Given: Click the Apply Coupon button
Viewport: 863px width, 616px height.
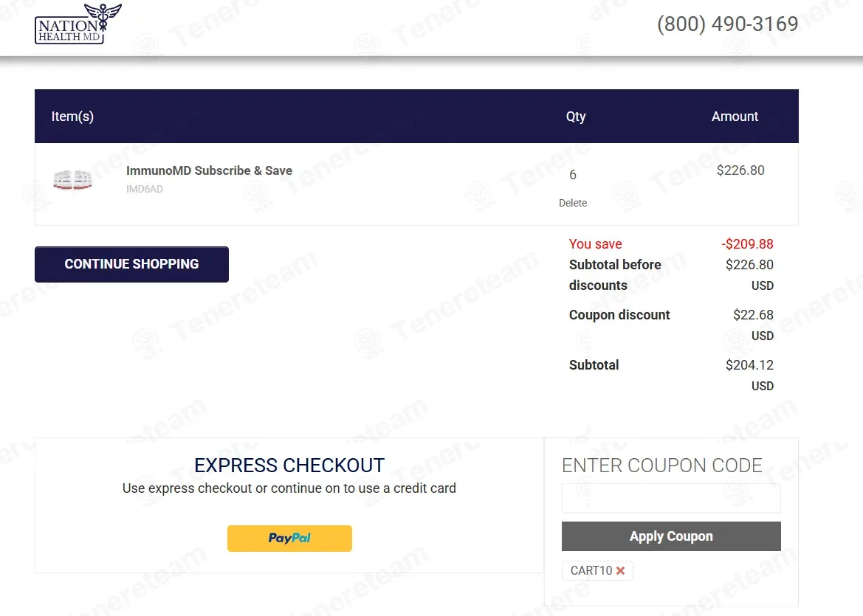Looking at the screenshot, I should coord(671,536).
